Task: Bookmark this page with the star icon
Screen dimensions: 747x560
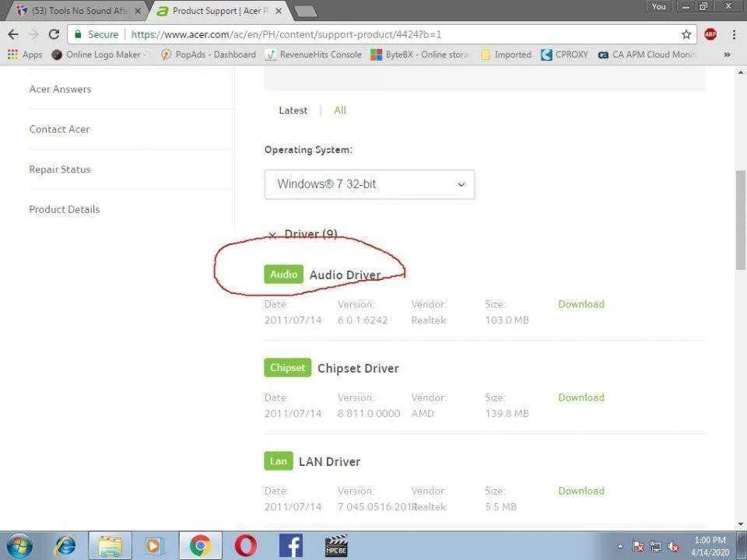Action: [686, 34]
